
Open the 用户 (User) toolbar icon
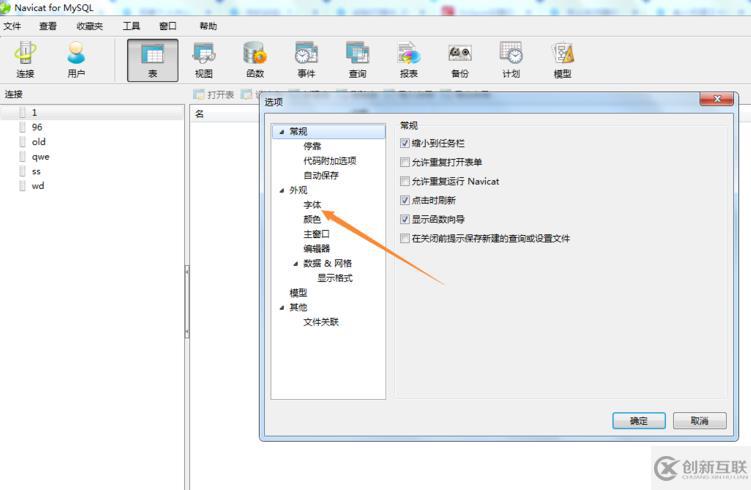pyautogui.click(x=76, y=60)
